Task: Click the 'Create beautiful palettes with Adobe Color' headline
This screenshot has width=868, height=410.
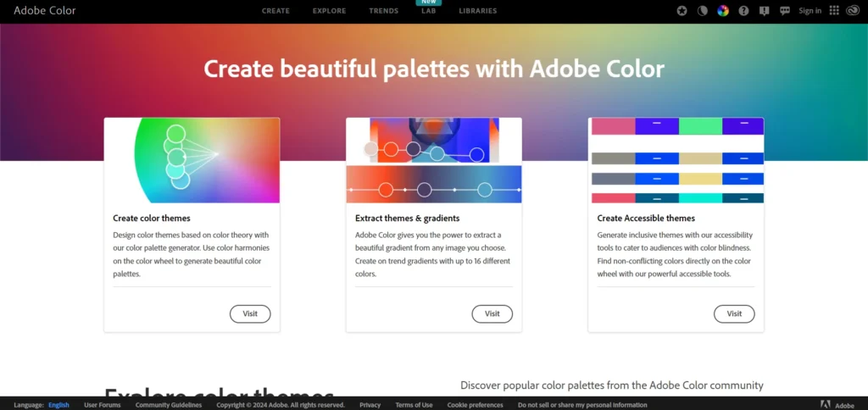Action: click(x=434, y=69)
